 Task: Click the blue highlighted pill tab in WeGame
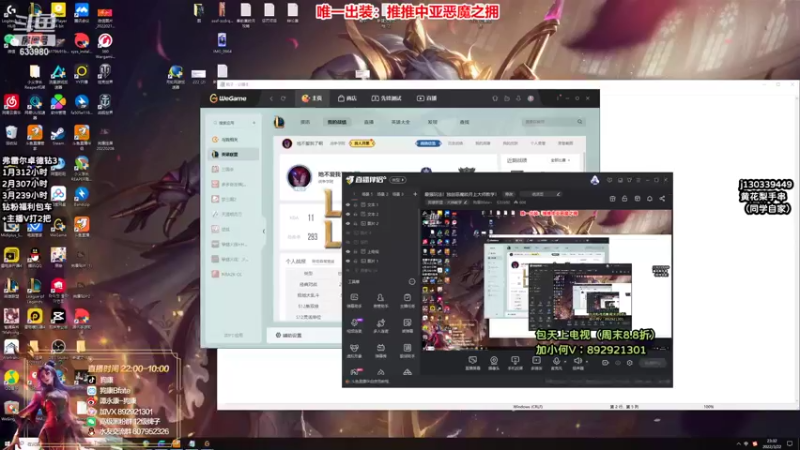pyautogui.click(x=428, y=143)
